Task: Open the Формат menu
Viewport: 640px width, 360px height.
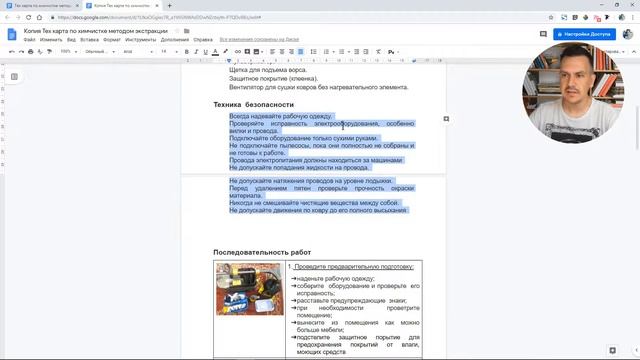Action: pos(112,40)
